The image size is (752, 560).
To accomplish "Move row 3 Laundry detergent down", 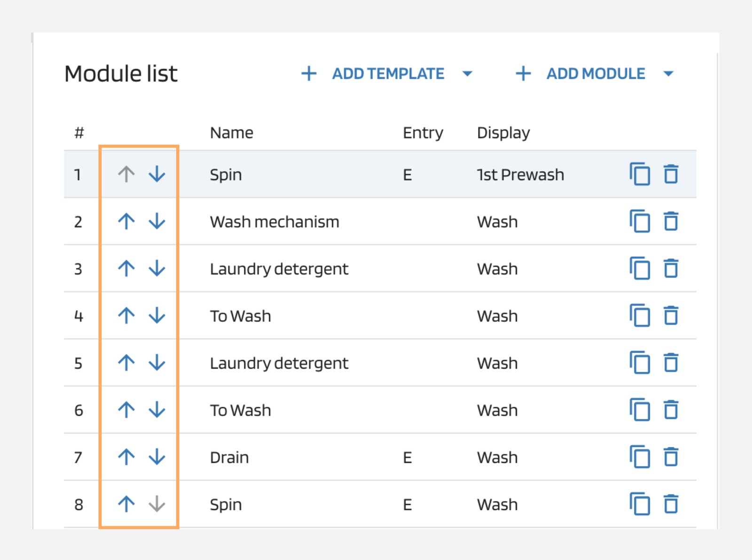I will click(x=157, y=268).
